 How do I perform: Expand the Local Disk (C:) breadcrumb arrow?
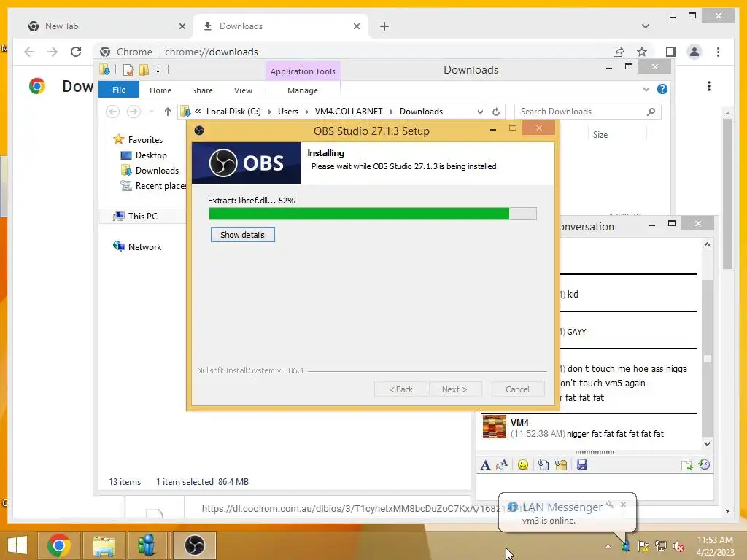tap(269, 112)
